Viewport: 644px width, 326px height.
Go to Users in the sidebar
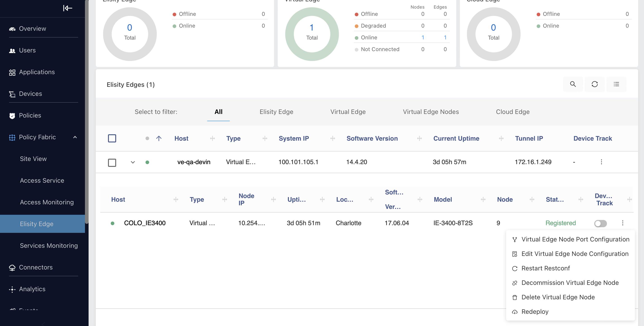[27, 50]
